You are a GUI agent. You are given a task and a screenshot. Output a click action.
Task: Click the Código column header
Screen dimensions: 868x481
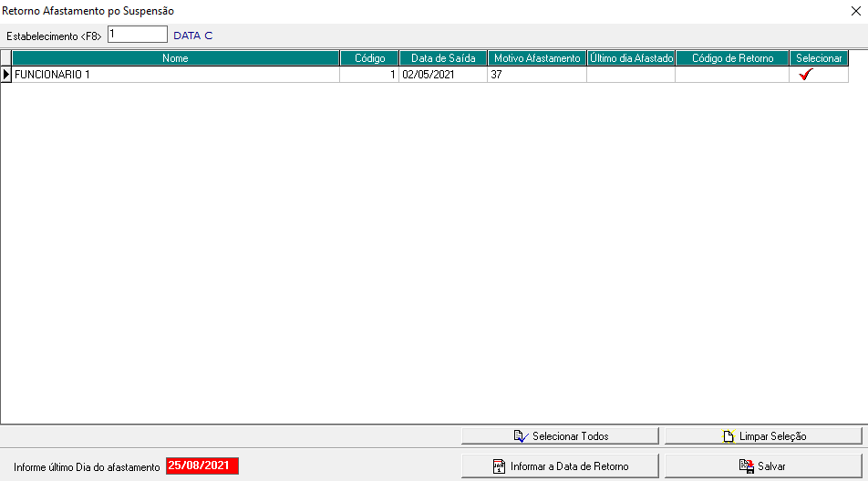tap(370, 58)
